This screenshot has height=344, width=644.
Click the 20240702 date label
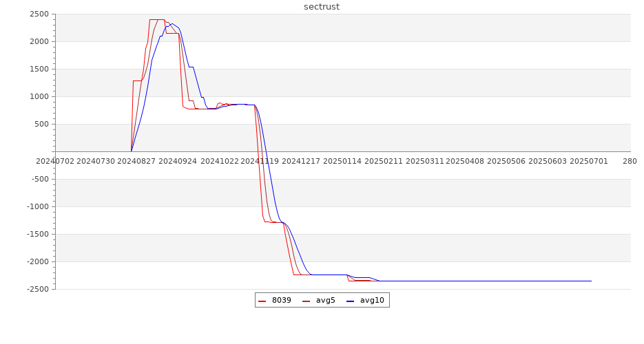tap(55, 161)
